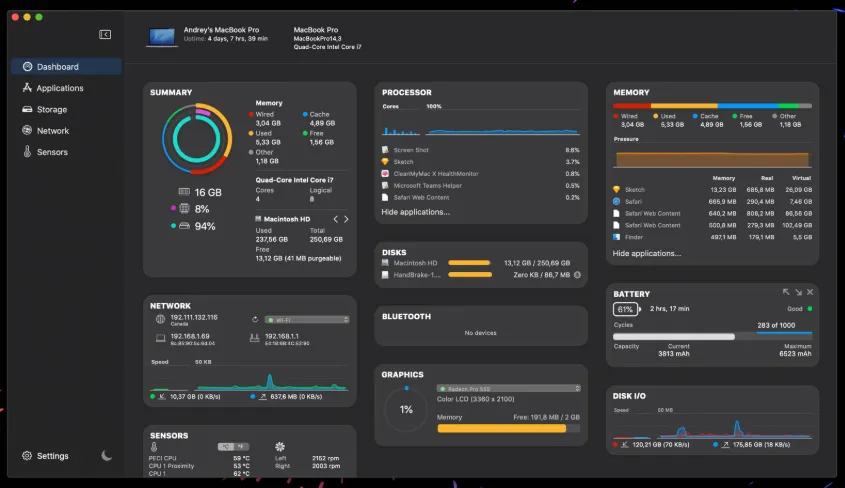The height and width of the screenshot is (488, 845).
Task: Click the Macintosh HD drive icon in Summary
Action: tap(258, 219)
